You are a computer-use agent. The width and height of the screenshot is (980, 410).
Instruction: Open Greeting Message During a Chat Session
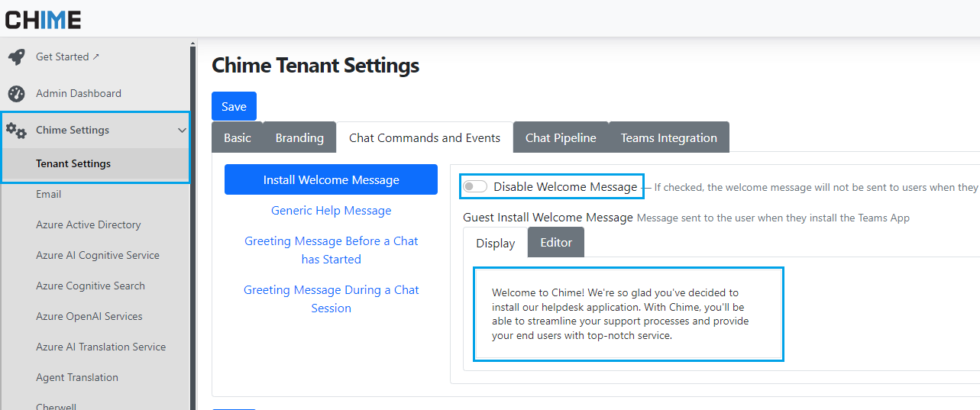pyautogui.click(x=331, y=299)
